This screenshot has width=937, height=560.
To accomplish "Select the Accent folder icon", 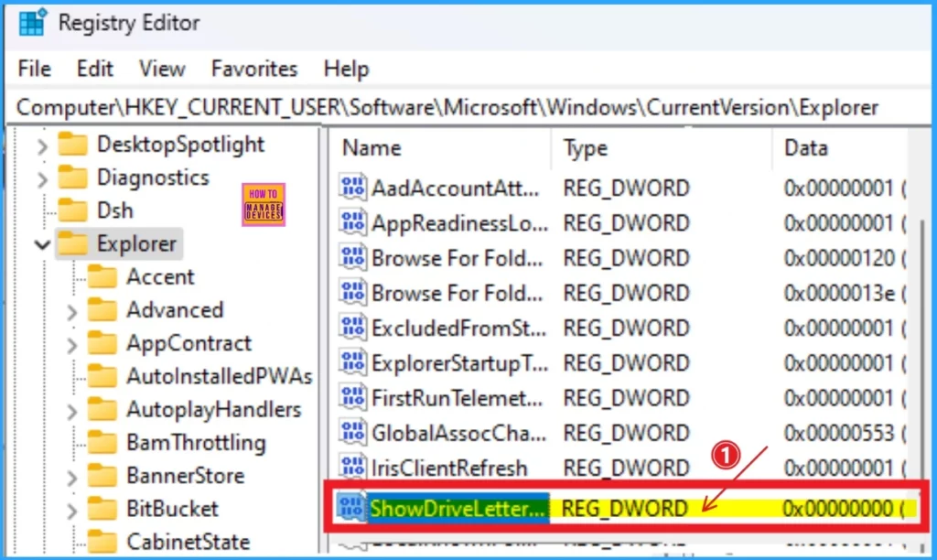I will (102, 276).
